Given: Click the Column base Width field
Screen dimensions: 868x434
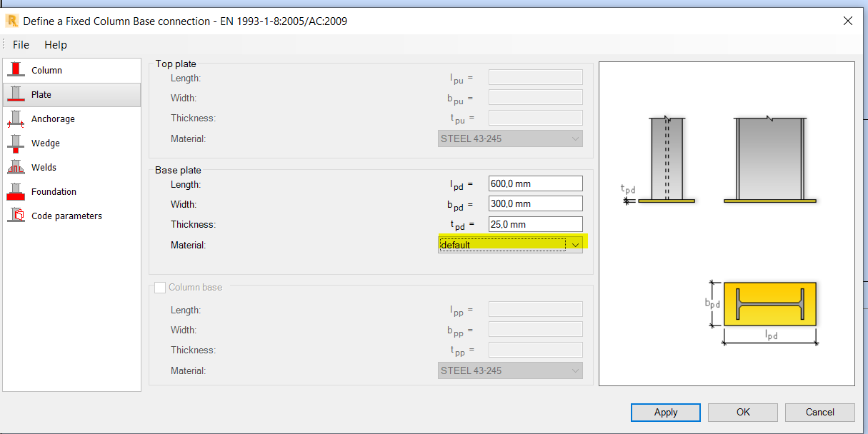Looking at the screenshot, I should click(x=536, y=329).
